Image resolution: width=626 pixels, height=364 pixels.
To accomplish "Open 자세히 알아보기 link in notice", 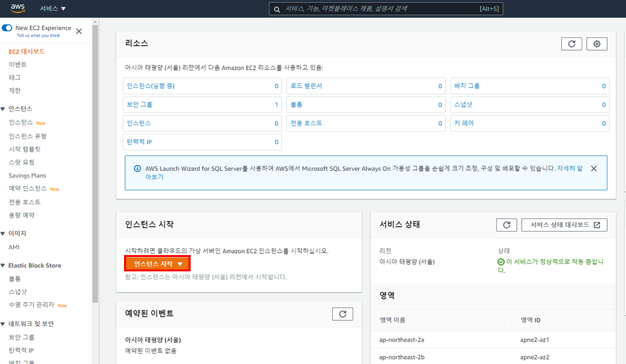I will point(570,168).
